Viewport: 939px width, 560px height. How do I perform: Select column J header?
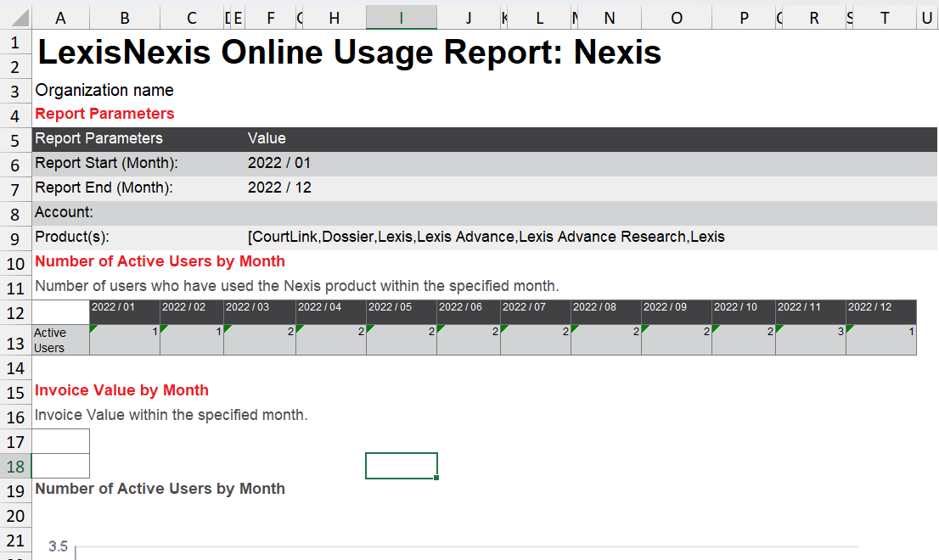(x=469, y=18)
